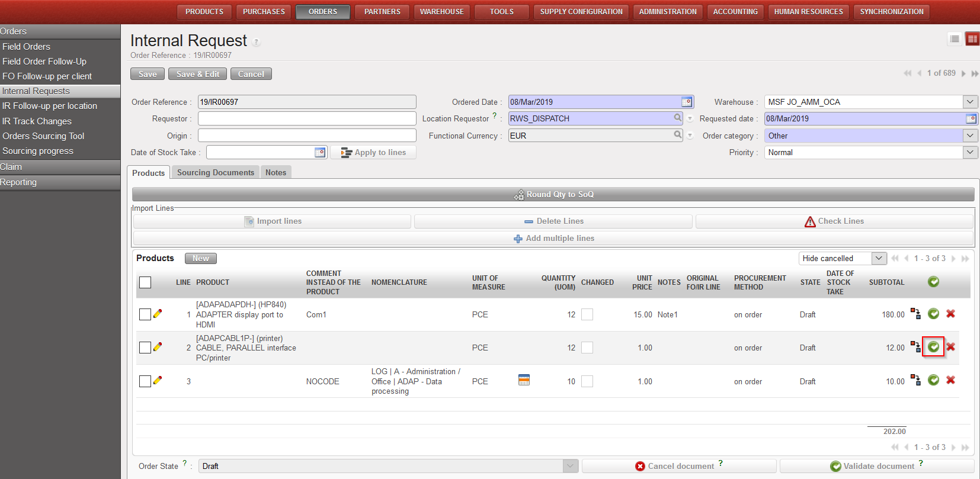Click the Location Requestor search magnifier icon
Viewport: 980px width, 479px height.
click(678, 118)
